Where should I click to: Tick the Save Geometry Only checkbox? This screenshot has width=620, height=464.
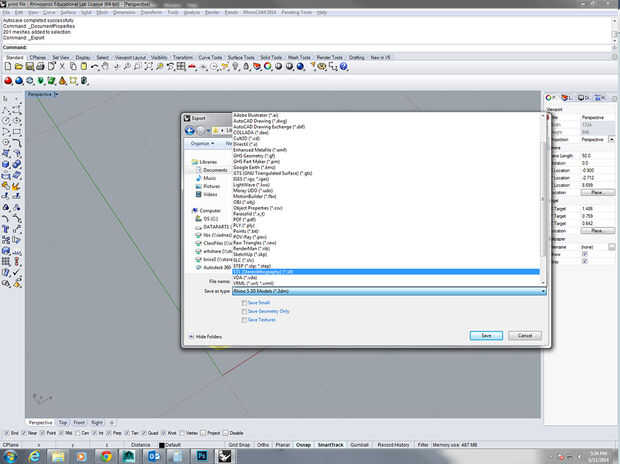click(244, 311)
